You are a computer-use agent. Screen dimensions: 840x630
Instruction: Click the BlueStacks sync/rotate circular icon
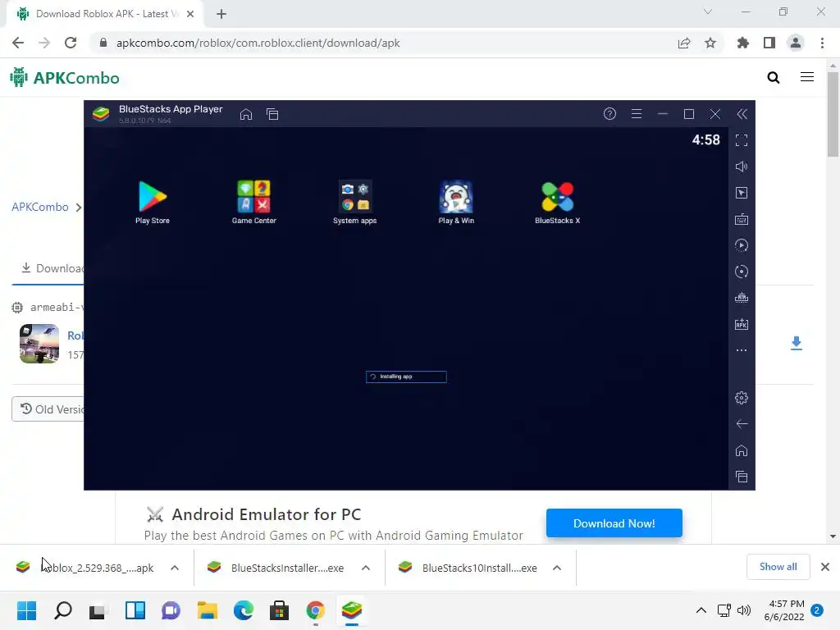point(742,272)
